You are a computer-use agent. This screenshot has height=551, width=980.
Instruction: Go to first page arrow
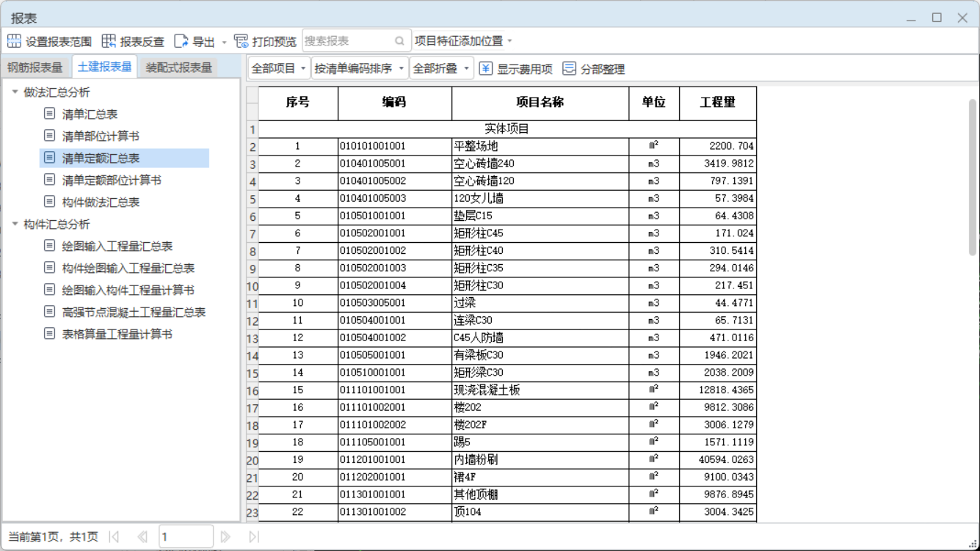(114, 537)
